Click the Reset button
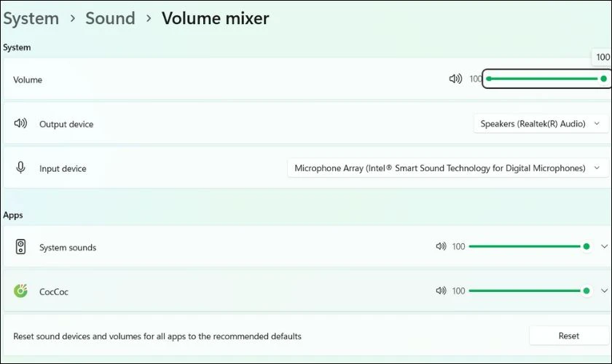612x364 pixels. tap(569, 336)
